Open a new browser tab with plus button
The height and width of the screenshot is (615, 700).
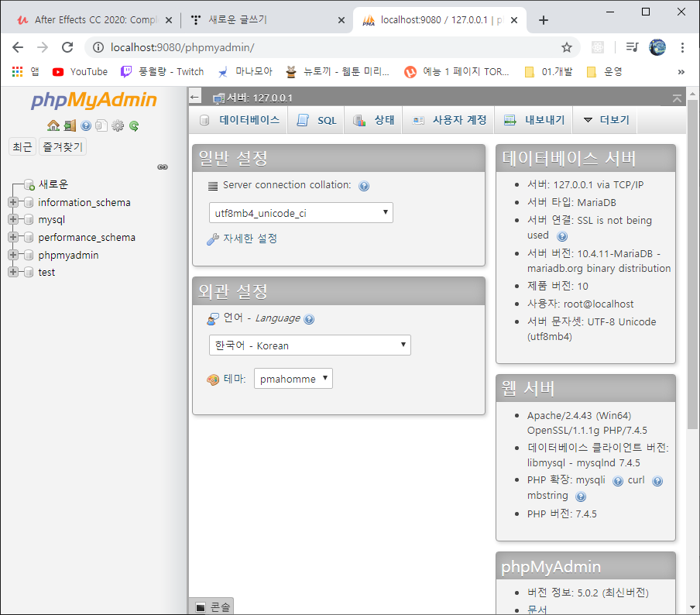[544, 20]
